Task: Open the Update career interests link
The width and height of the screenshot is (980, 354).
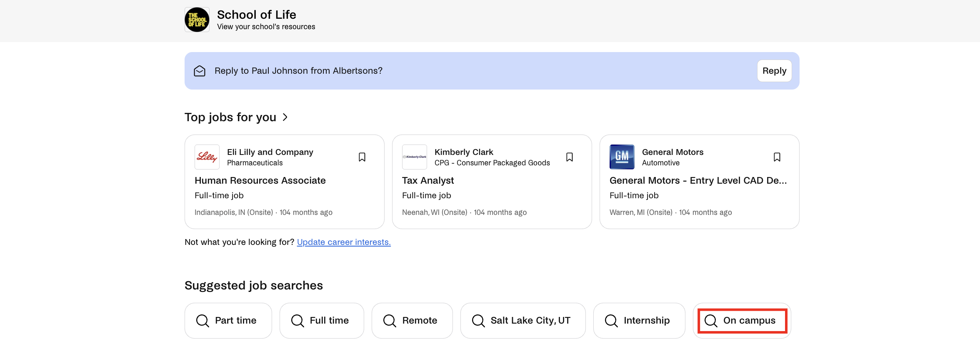Action: pyautogui.click(x=344, y=242)
